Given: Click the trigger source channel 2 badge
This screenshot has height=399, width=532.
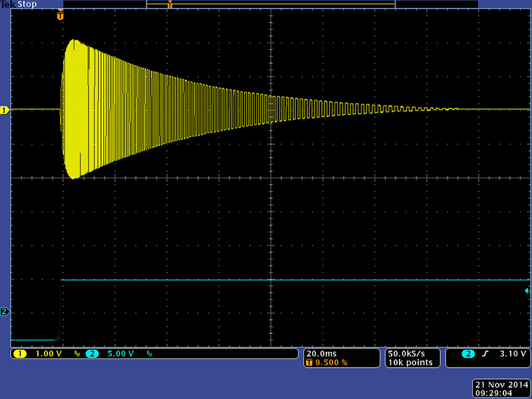Looking at the screenshot, I should coord(469,354).
